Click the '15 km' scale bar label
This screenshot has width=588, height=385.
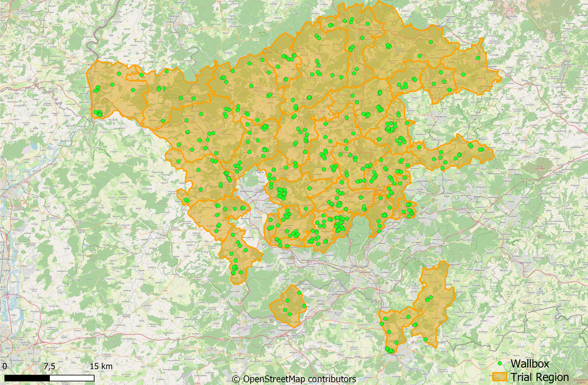pyautogui.click(x=101, y=366)
